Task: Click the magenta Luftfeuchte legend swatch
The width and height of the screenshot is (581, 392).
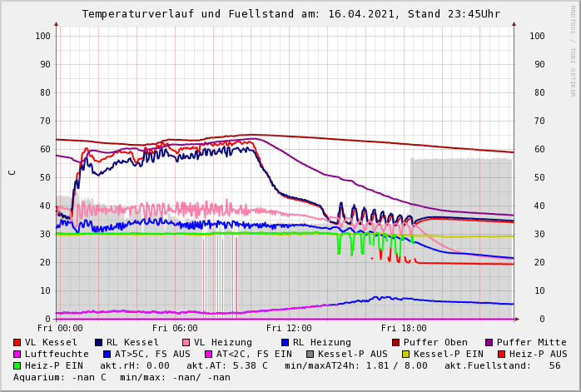Action: click(17, 354)
